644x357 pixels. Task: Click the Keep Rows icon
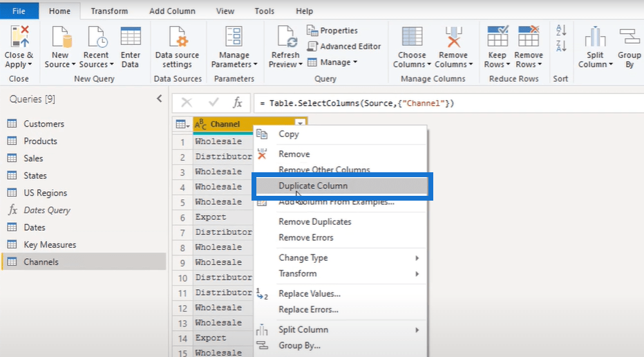(498, 36)
